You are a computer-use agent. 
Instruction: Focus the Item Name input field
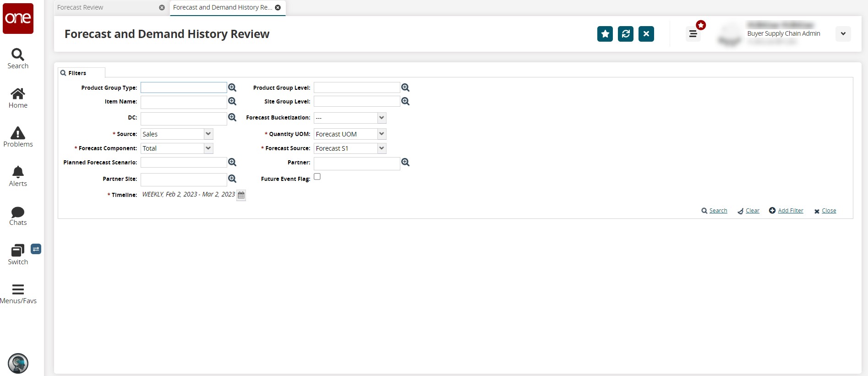click(x=184, y=102)
